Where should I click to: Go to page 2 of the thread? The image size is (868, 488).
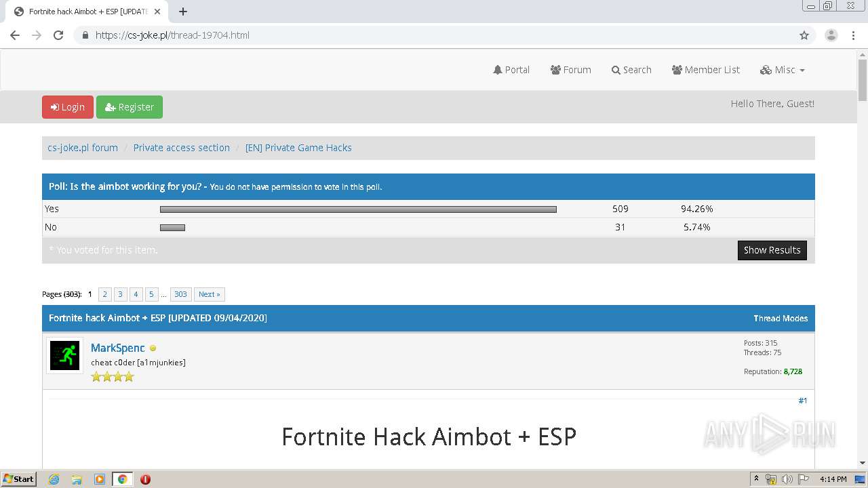[x=105, y=294]
